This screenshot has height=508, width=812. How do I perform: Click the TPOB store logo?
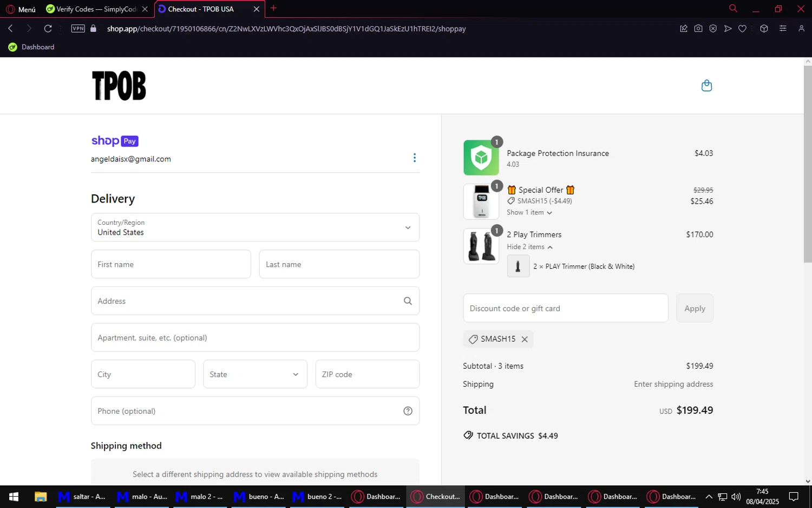pyautogui.click(x=119, y=86)
